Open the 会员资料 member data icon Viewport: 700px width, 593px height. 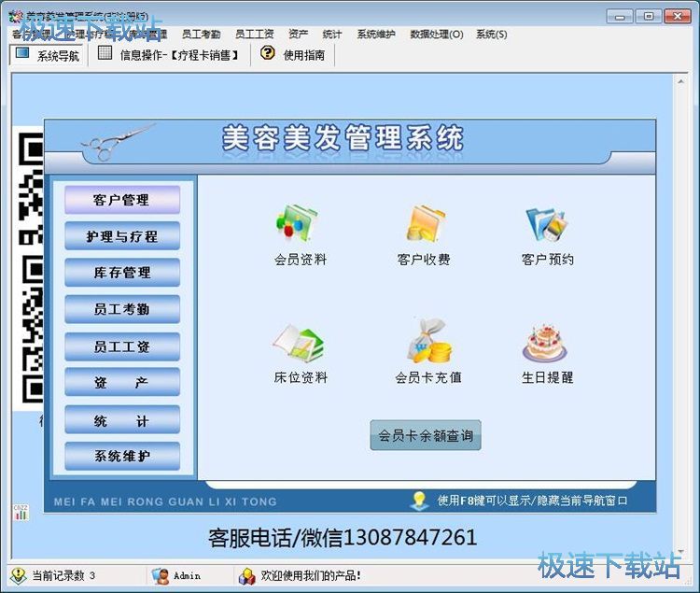297,224
